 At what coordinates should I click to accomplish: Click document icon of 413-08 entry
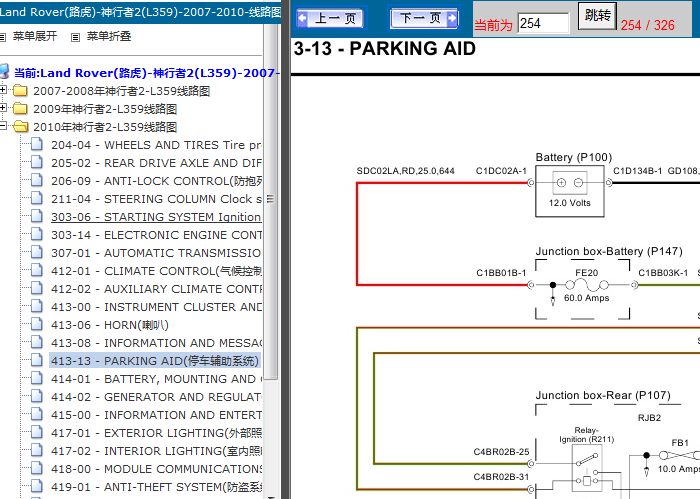click(x=37, y=342)
